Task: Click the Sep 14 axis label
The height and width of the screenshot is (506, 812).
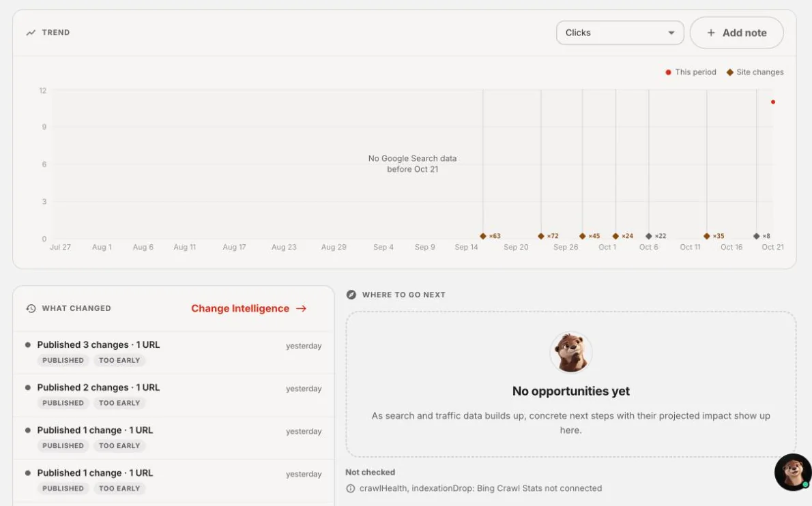Action: pos(466,248)
